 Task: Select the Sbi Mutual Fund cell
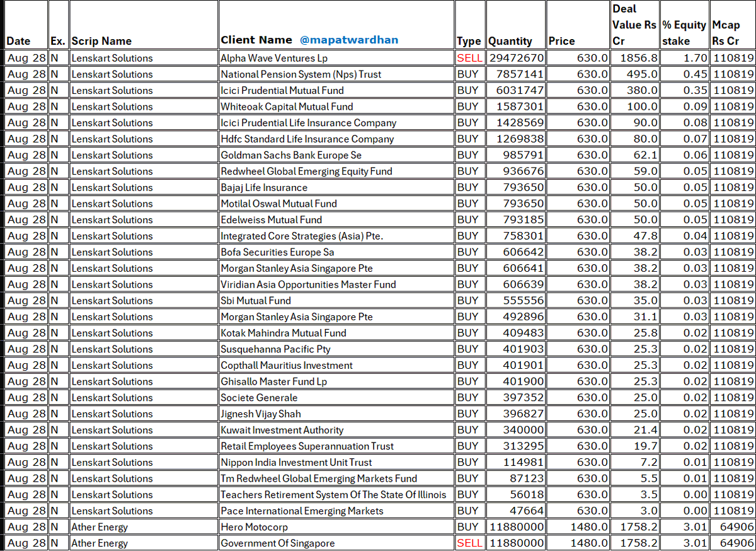pyautogui.click(x=336, y=301)
